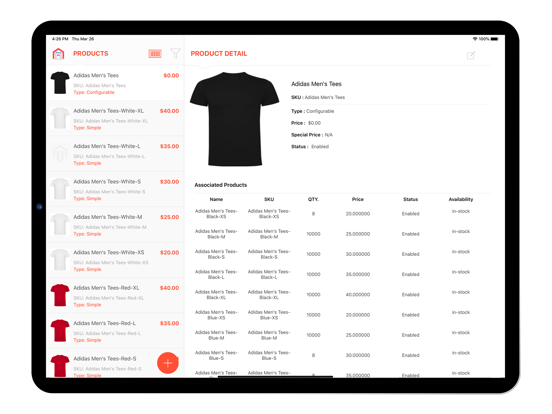The image size is (552, 414).
Task: Click the $40.00 price of White-XL
Action: coord(169,111)
